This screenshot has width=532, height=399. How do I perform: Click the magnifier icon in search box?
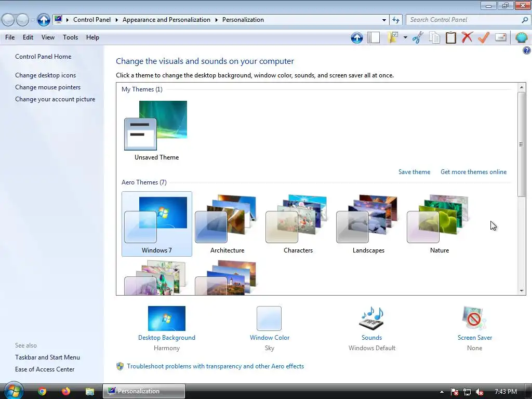click(525, 20)
